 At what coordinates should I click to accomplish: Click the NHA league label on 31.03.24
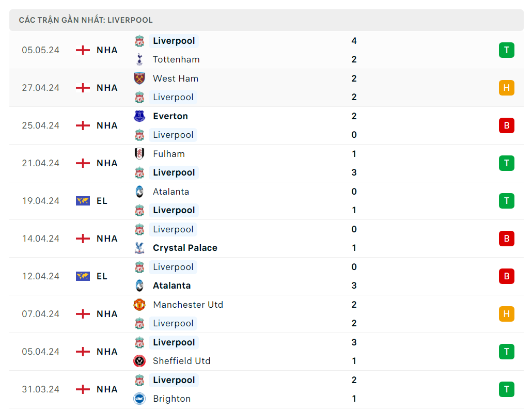(x=107, y=389)
